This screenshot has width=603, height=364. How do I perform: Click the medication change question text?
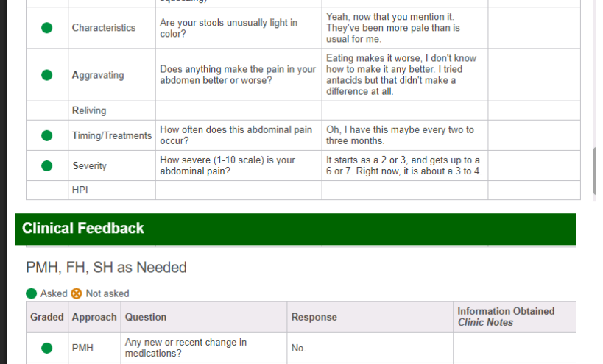pos(186,348)
